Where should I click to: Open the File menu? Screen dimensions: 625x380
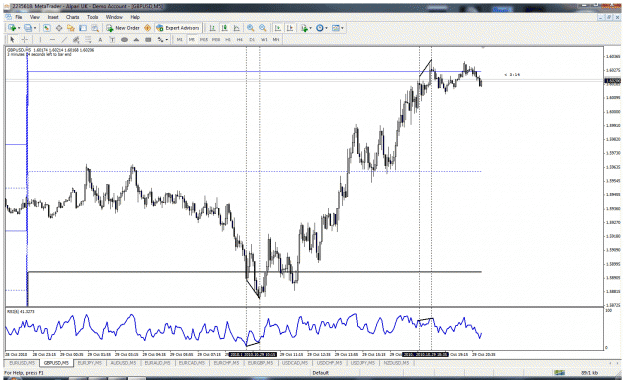click(x=19, y=17)
